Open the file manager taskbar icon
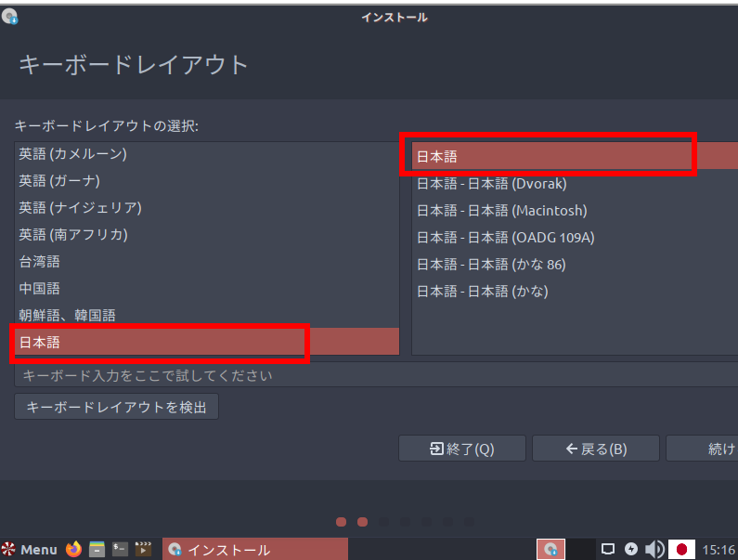This screenshot has width=738, height=560. [x=97, y=549]
